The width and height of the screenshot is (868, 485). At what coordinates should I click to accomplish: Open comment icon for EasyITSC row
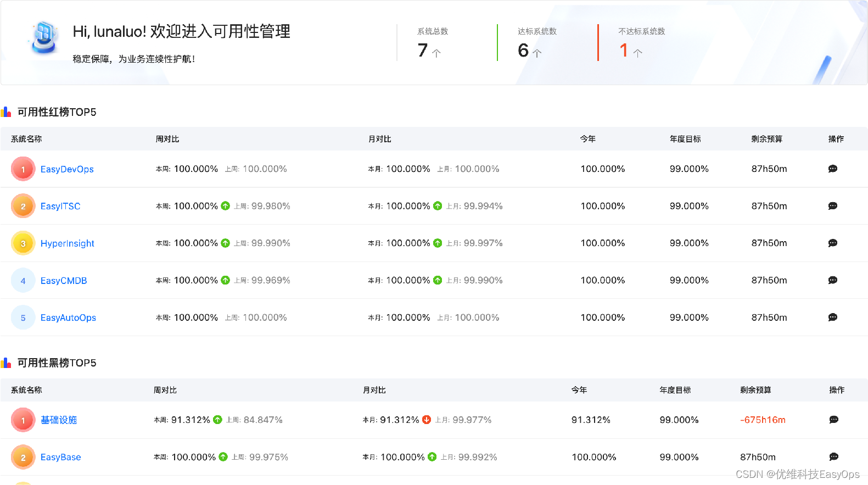click(832, 206)
